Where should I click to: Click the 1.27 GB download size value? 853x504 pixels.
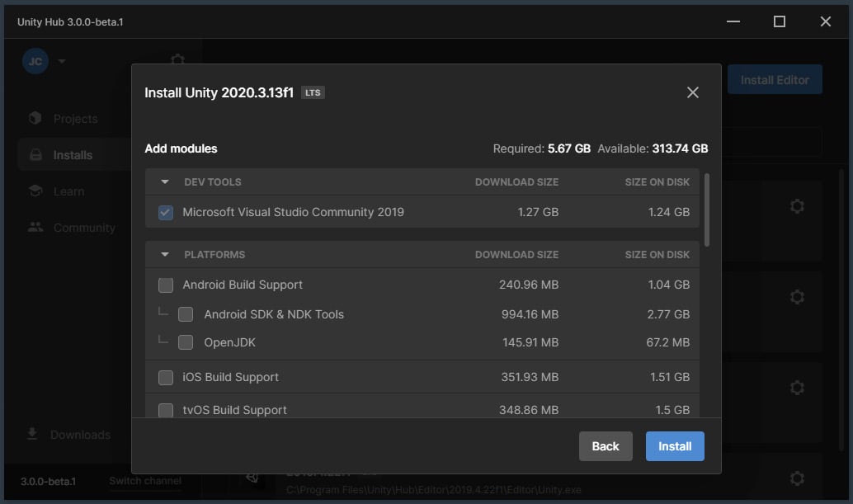coord(538,212)
